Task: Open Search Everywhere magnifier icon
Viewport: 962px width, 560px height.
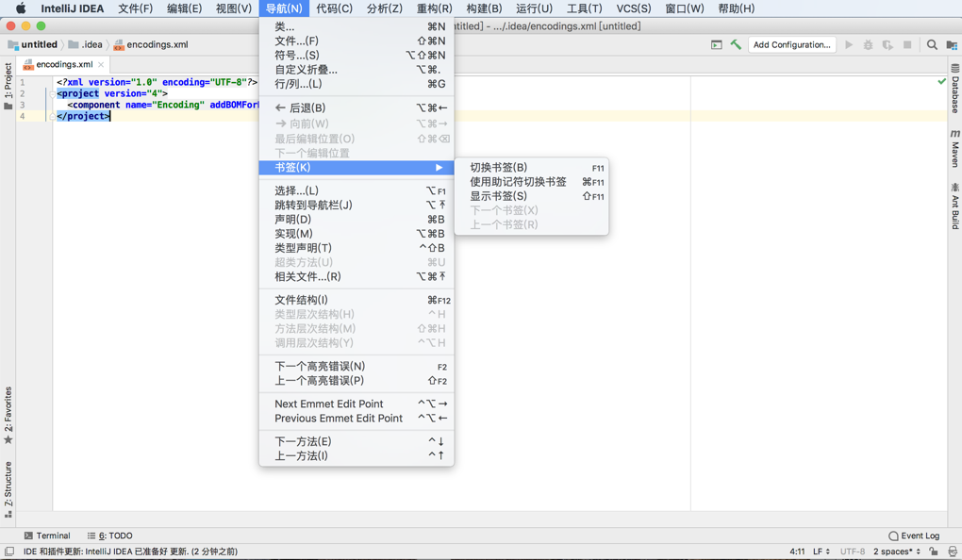Action: pyautogui.click(x=932, y=44)
